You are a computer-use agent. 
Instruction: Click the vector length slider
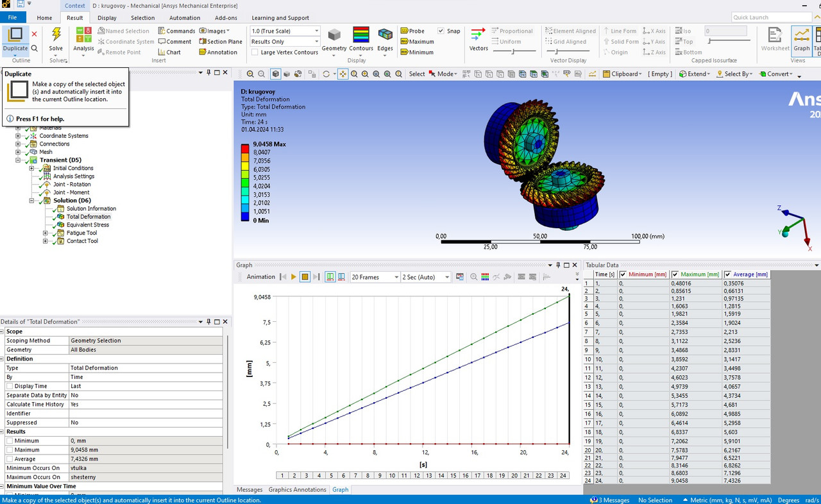[514, 53]
